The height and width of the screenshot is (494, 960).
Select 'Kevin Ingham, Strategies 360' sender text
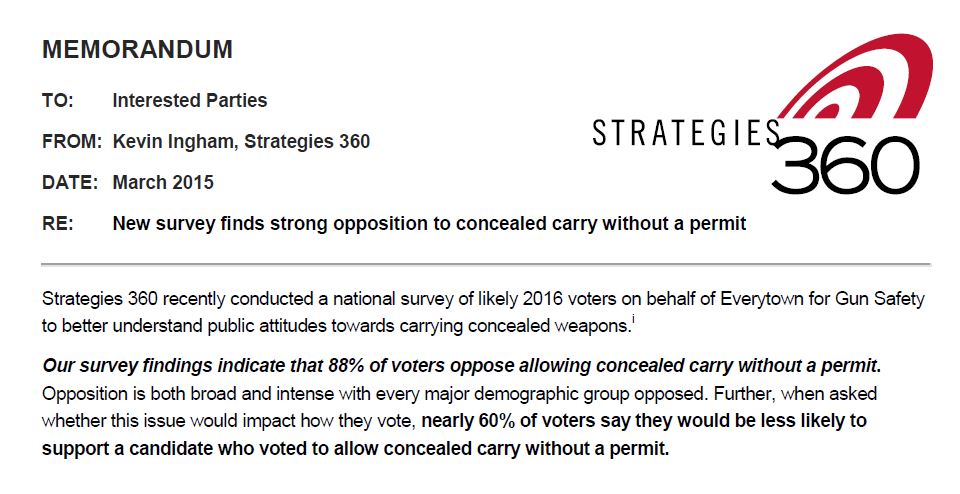(x=241, y=142)
